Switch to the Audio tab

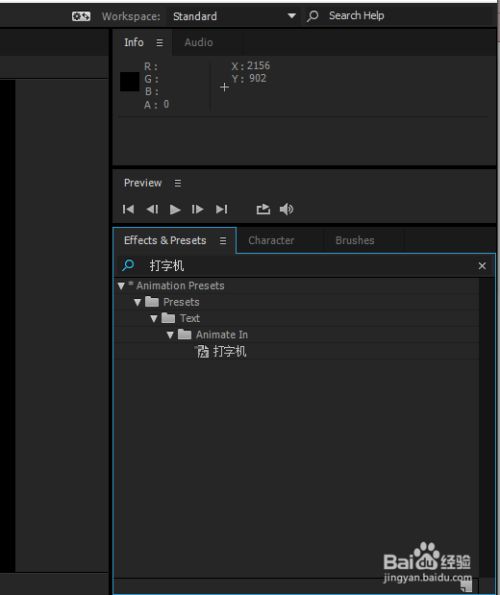click(198, 42)
